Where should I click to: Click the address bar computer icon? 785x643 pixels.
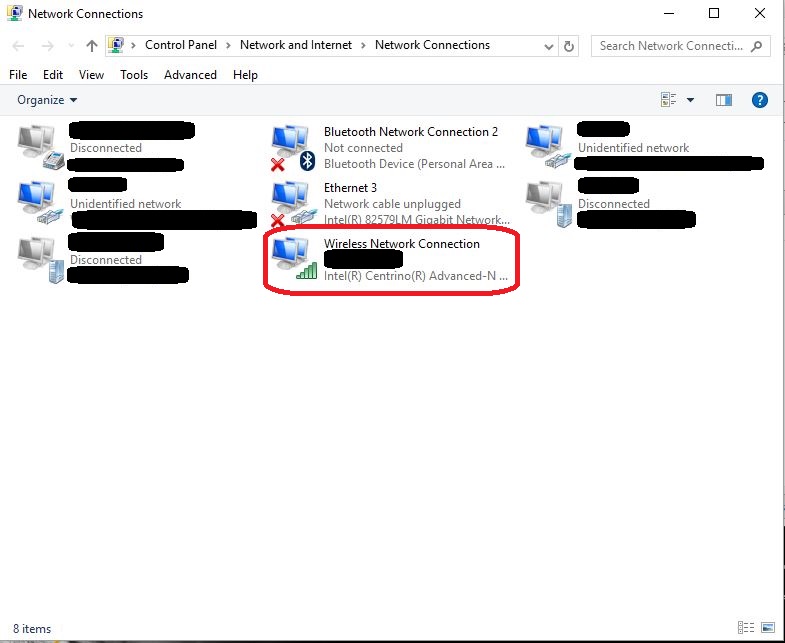click(116, 45)
